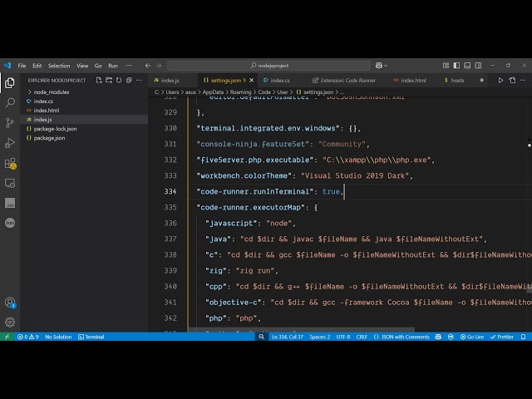Open Run and Debug view

pyautogui.click(x=10, y=143)
